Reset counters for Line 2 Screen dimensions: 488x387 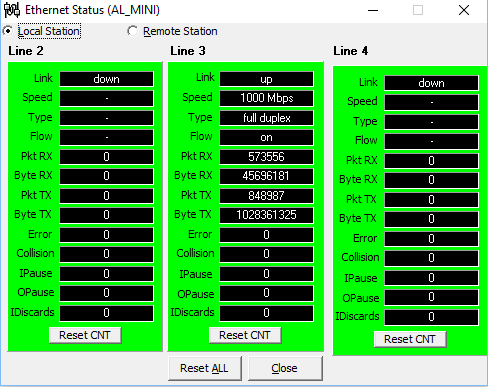[85, 335]
